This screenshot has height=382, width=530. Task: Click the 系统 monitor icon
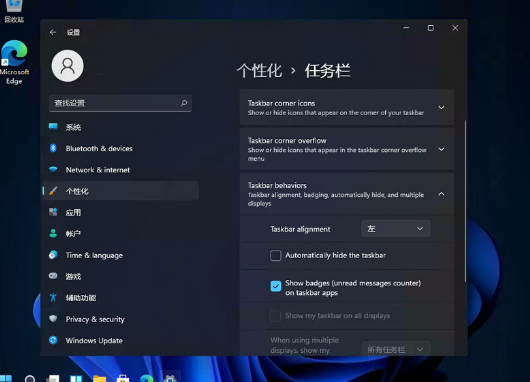coord(53,127)
